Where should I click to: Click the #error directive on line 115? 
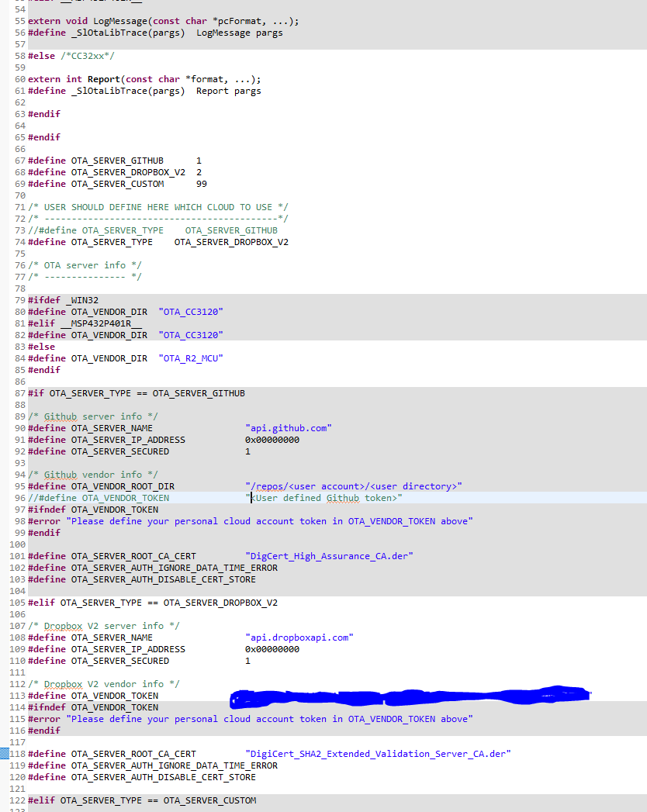click(x=44, y=719)
